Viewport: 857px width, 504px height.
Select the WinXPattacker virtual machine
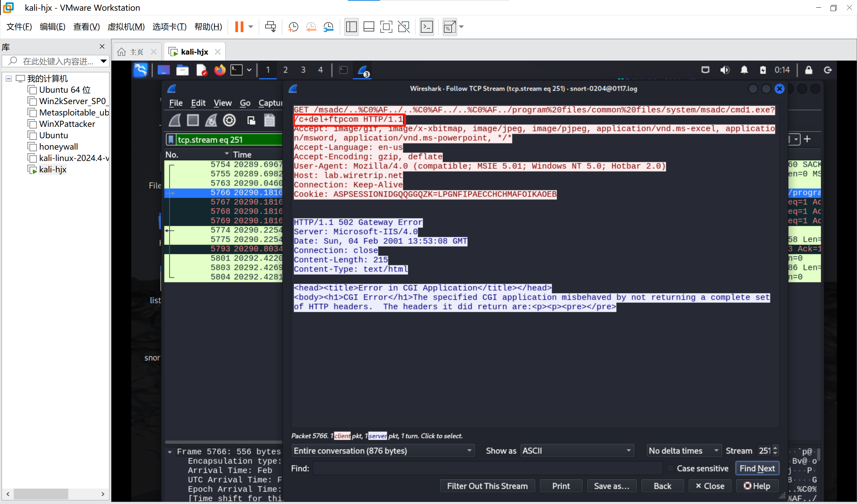67,124
